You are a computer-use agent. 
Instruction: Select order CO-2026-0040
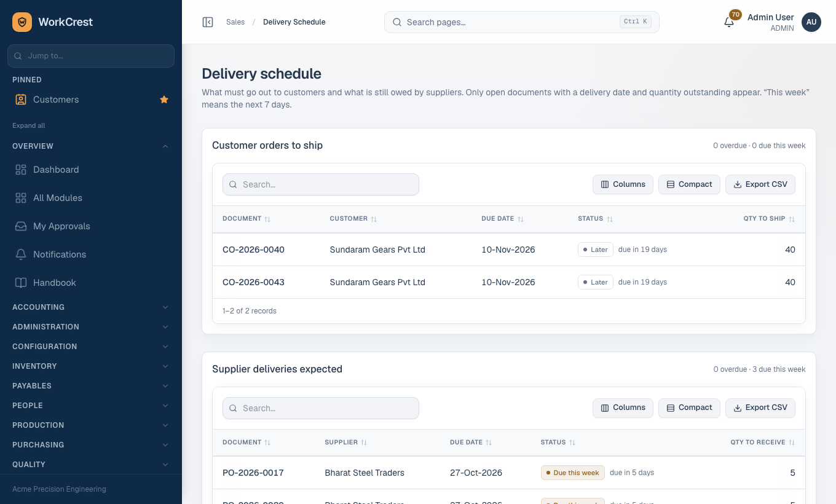pyautogui.click(x=253, y=250)
